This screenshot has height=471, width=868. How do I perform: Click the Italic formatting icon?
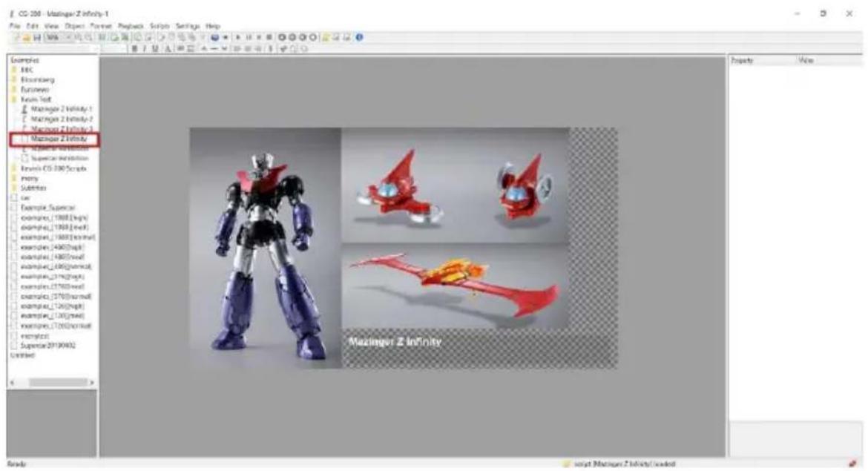click(144, 49)
